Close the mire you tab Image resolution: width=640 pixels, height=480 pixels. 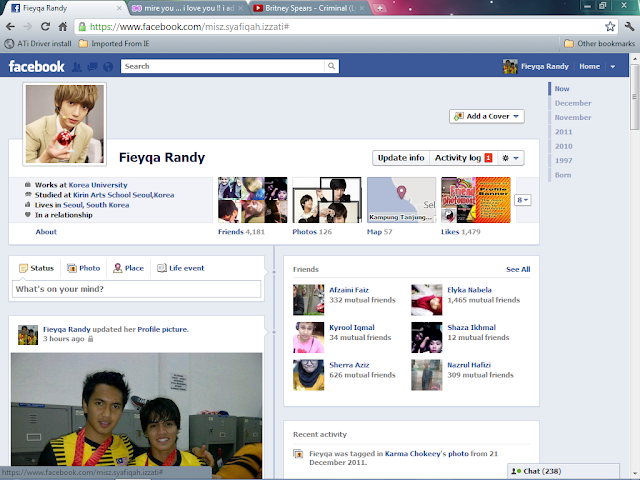pyautogui.click(x=241, y=8)
